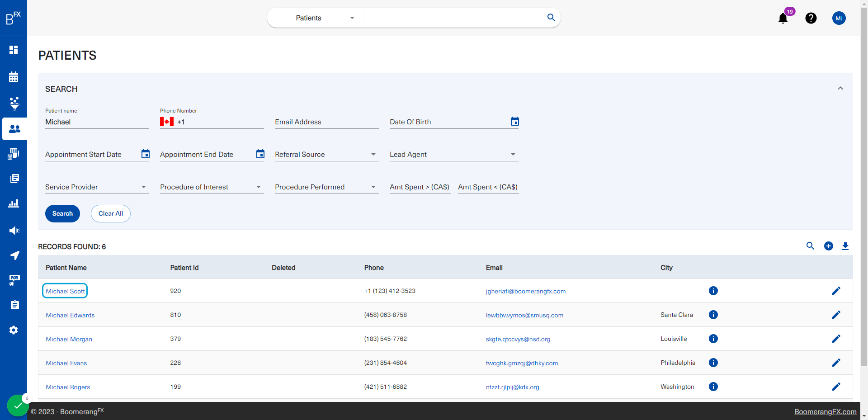
Task: Expand the Procedure of Interest dropdown
Action: 212,187
